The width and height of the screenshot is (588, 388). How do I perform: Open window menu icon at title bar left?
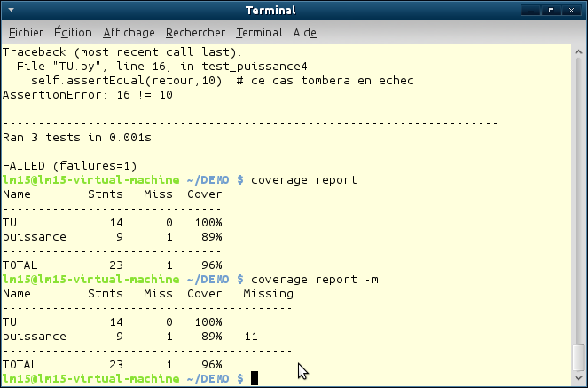[11, 11]
